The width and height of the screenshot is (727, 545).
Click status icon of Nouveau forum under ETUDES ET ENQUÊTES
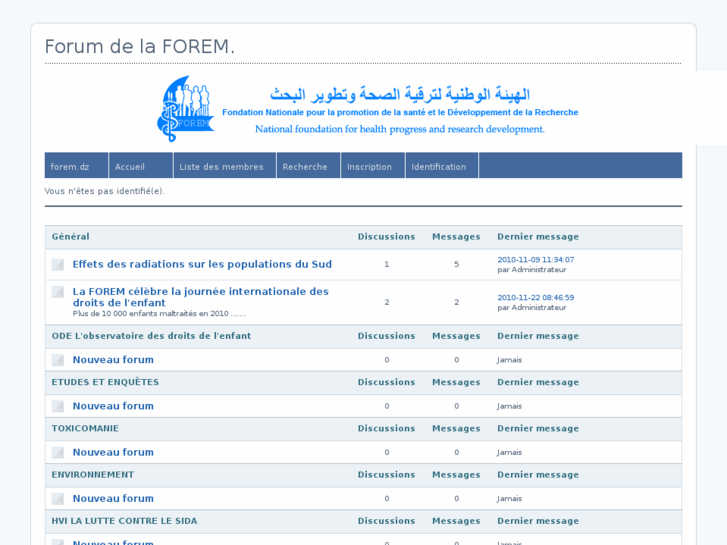pyautogui.click(x=58, y=406)
